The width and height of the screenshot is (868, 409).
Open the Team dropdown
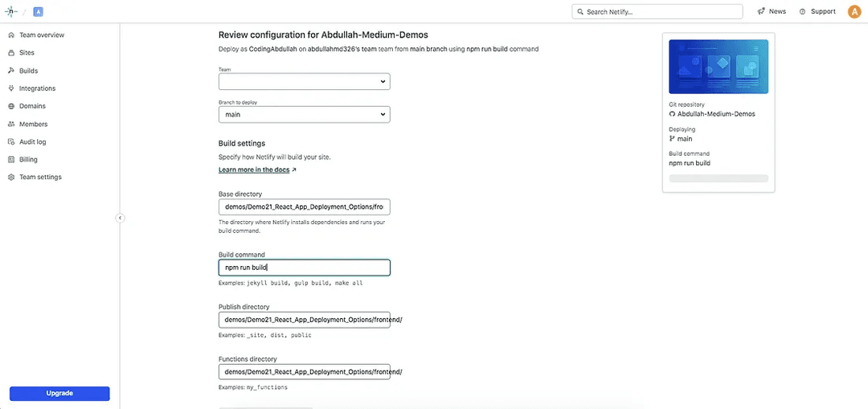click(x=304, y=81)
